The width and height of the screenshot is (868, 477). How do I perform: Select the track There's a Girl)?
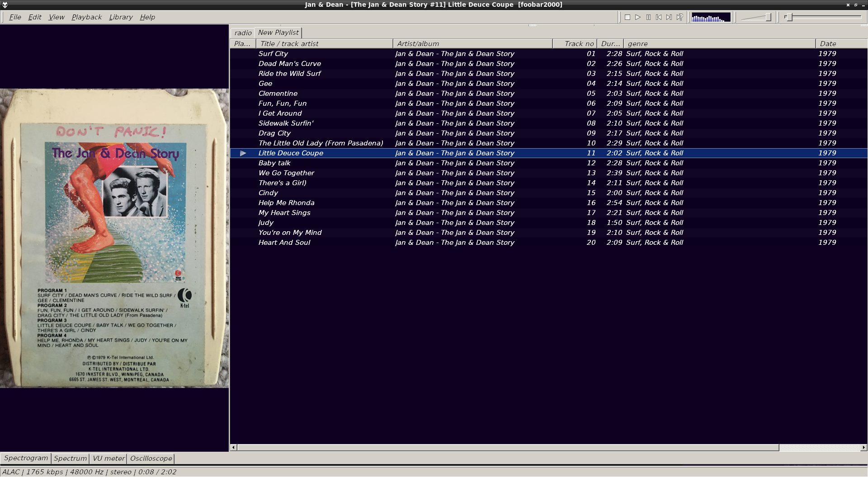(548, 183)
